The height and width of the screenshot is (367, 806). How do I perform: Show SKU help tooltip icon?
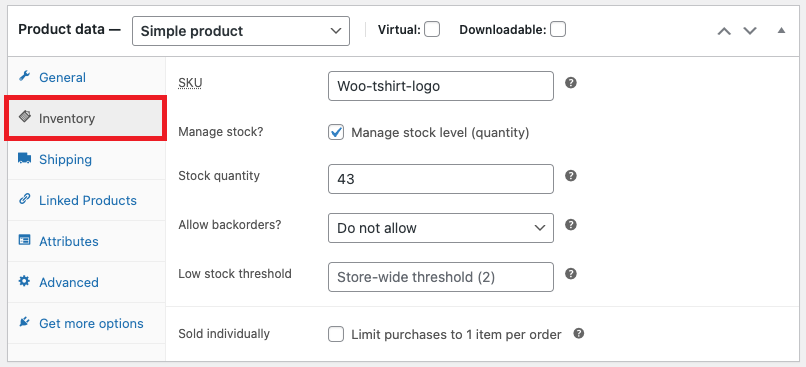click(x=571, y=83)
